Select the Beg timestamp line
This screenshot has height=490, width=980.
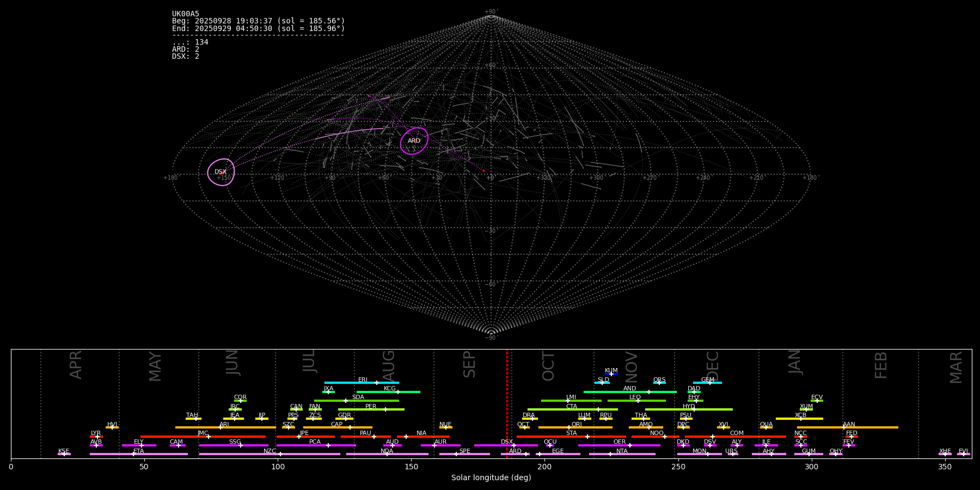[x=259, y=21]
